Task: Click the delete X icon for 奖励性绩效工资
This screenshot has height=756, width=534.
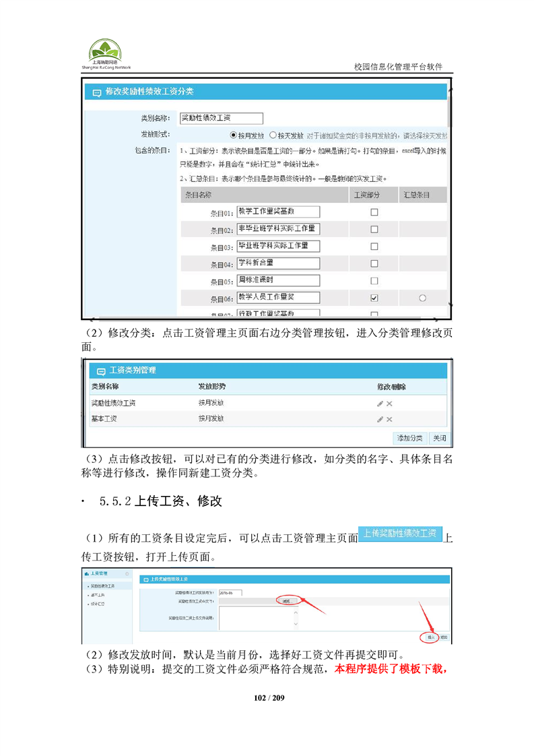Action: [x=389, y=404]
